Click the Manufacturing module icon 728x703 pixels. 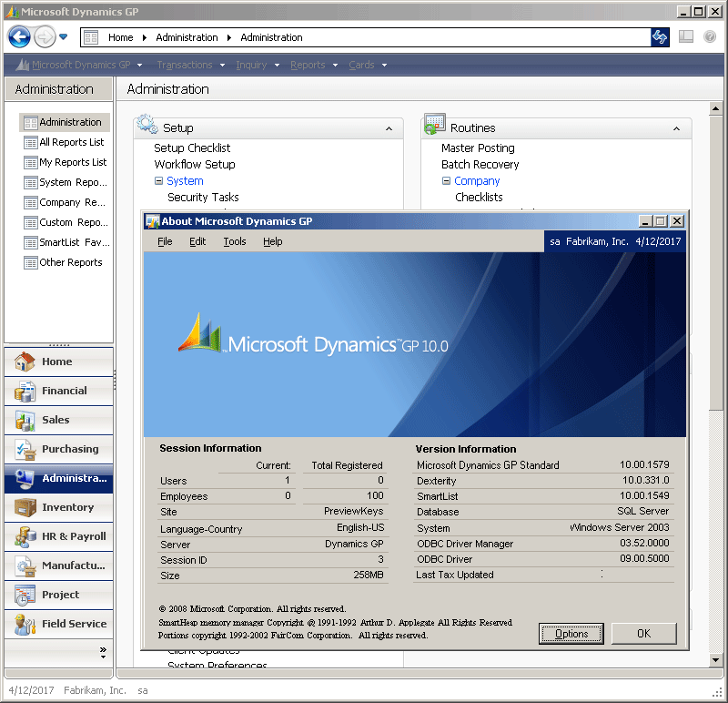coord(25,565)
